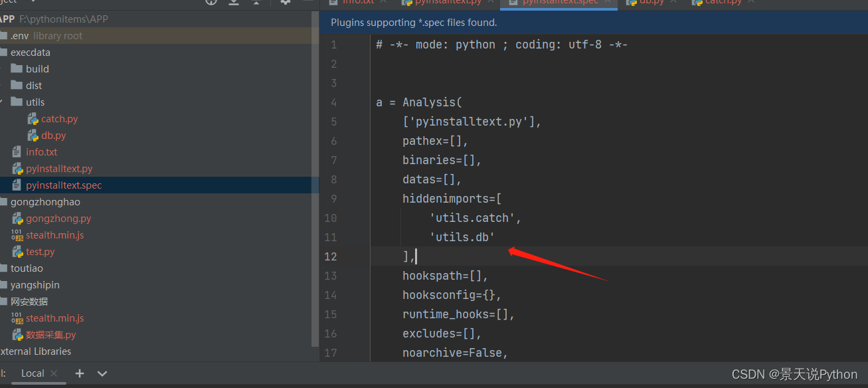Click the locate-open-file crosshair icon
The image size is (868, 388).
point(211,3)
